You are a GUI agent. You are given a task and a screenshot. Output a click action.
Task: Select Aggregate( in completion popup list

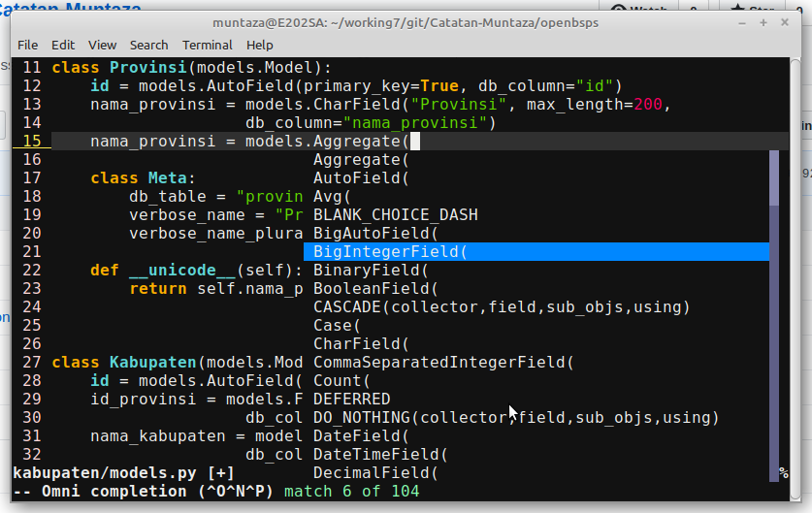click(x=536, y=159)
